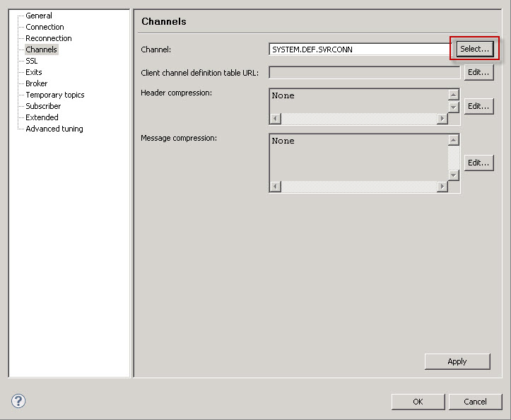Go to the Reconnection page
The image size is (511, 420).
tap(49, 38)
